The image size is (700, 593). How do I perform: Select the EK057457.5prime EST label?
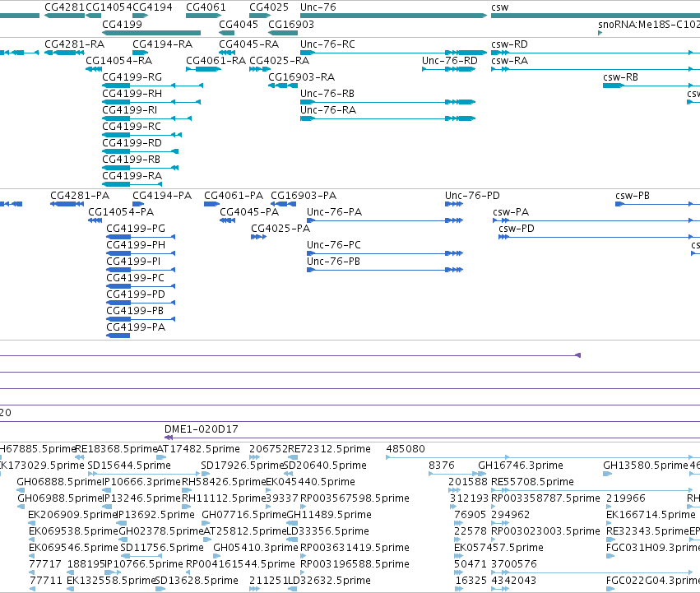498,548
